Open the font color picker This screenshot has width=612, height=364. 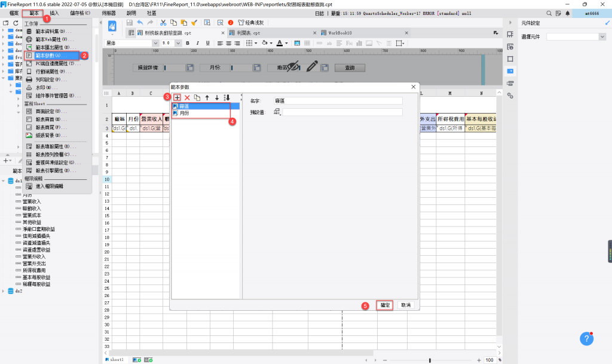282,43
